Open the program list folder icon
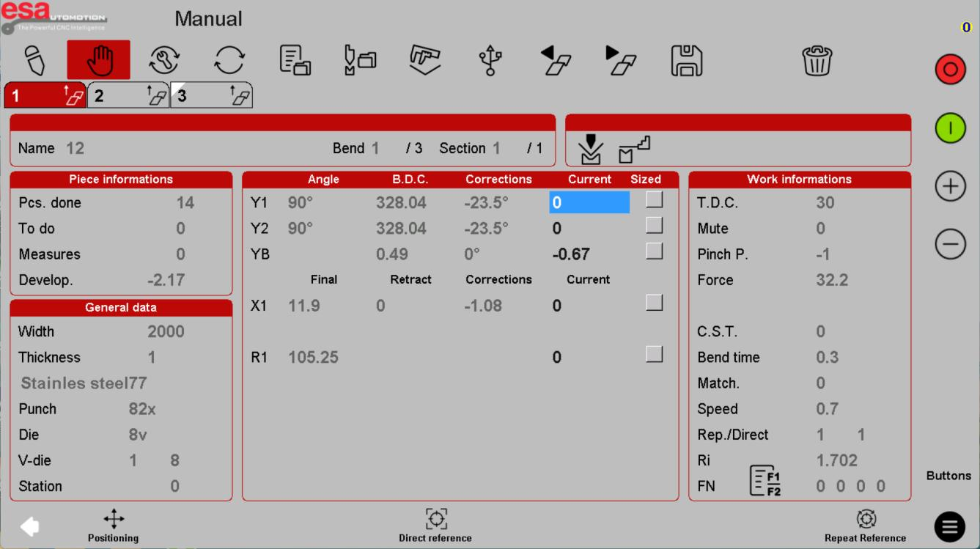This screenshot has width=980, height=549. tap(295, 60)
